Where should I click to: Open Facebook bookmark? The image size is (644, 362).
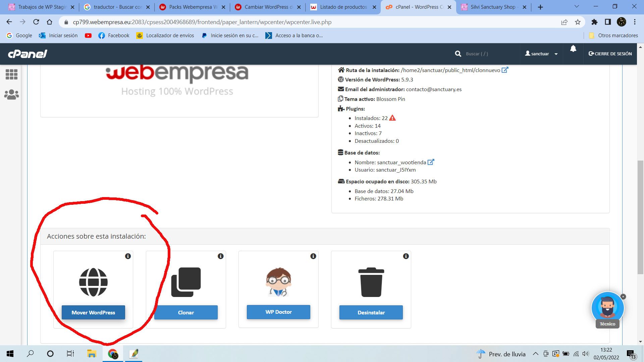114,36
